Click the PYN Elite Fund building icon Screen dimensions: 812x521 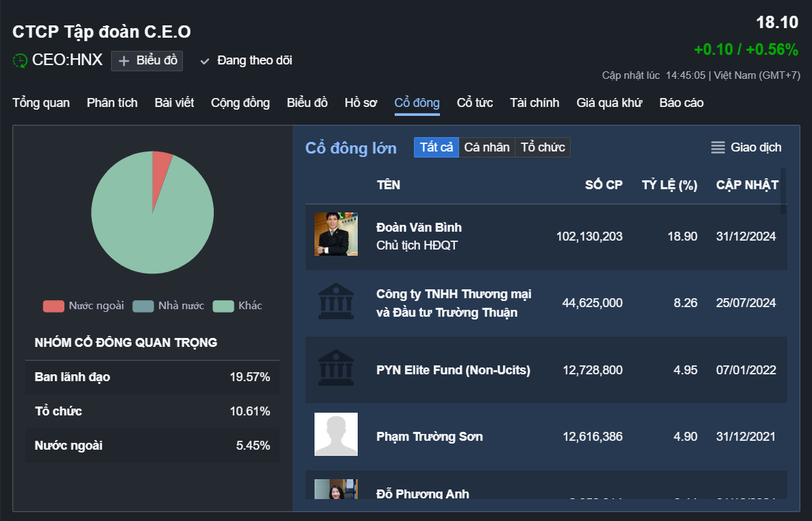coord(336,369)
